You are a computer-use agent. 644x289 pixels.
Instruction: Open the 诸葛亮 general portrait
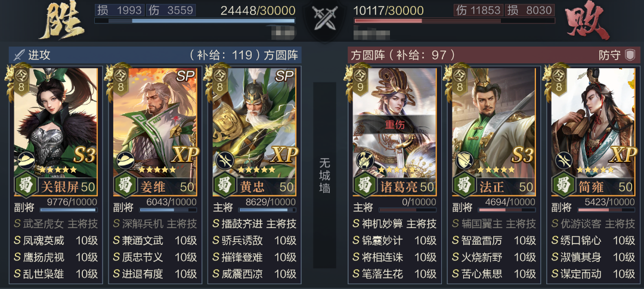pos(395,122)
